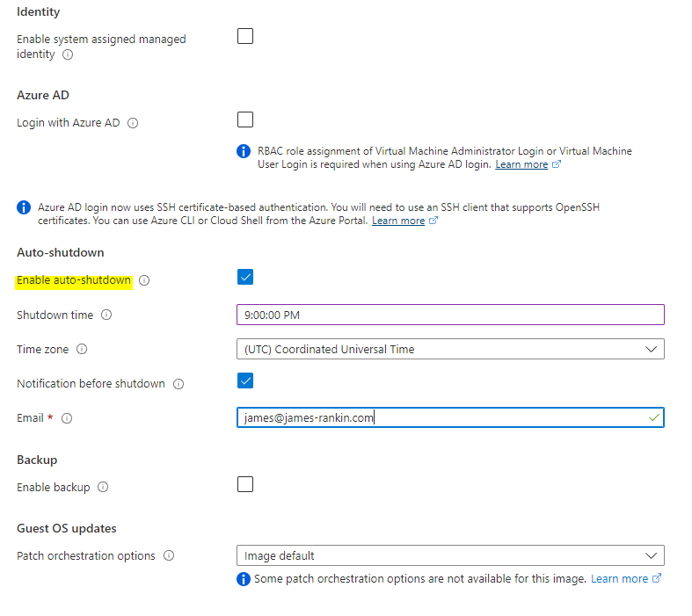The image size is (692, 616).
Task: Open the Time zone dropdown
Action: (x=449, y=349)
